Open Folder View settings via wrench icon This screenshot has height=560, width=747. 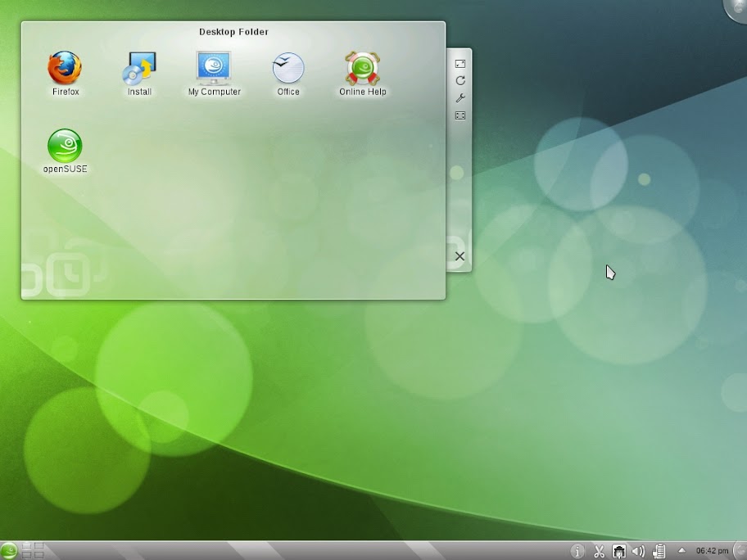pyautogui.click(x=460, y=98)
